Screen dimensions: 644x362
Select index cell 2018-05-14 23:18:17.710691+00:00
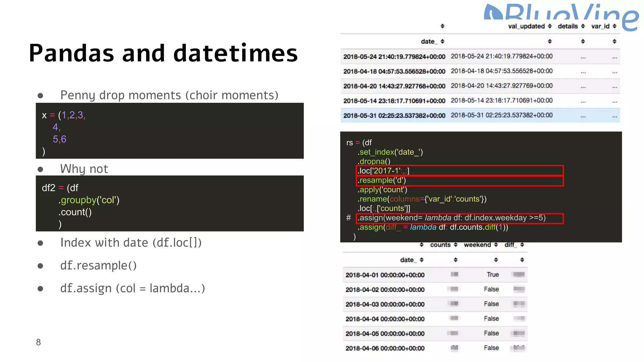[x=394, y=101]
